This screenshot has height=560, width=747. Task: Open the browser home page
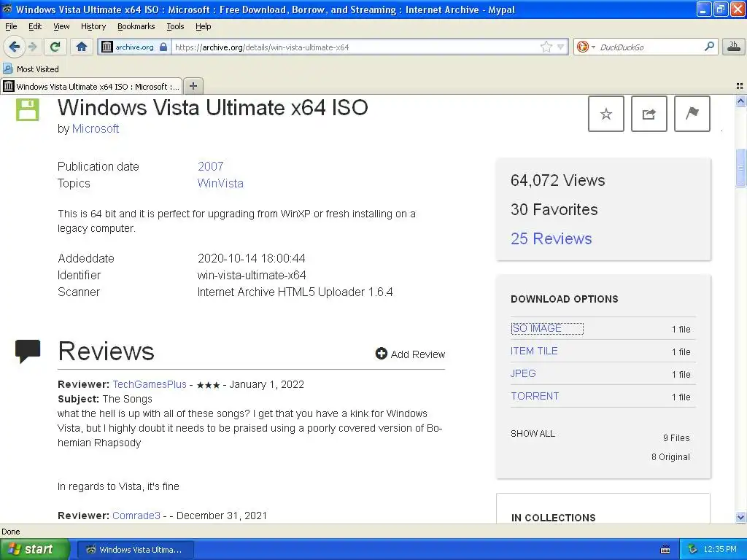82,47
